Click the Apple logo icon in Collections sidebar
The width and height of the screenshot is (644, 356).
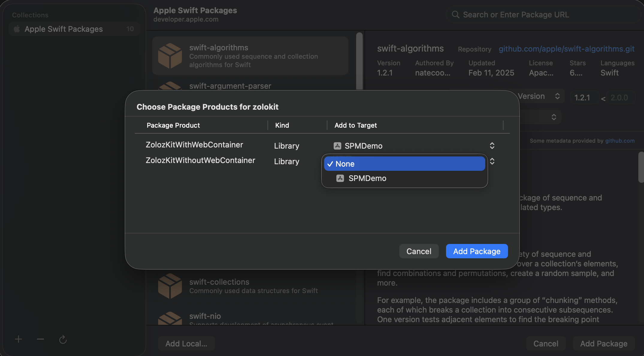click(17, 29)
